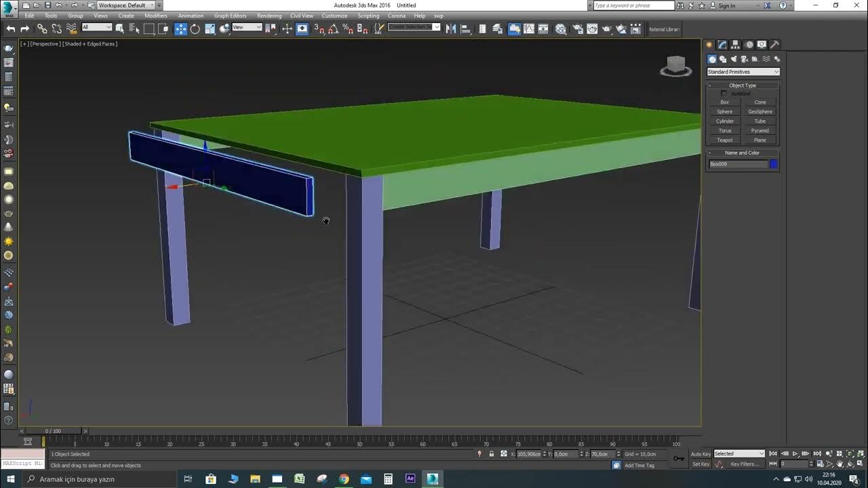Open the Create Selection Set dropdown
Image resolution: width=868 pixels, height=488 pixels.
pyautogui.click(x=414, y=27)
